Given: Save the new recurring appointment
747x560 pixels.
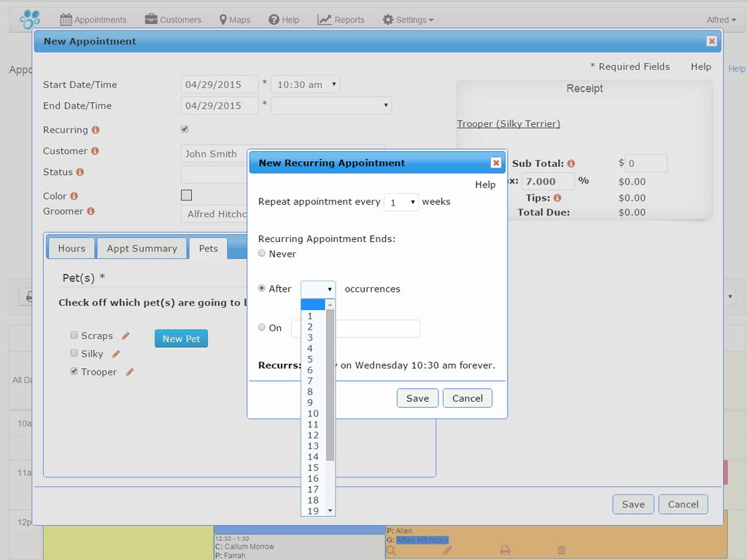Looking at the screenshot, I should [x=417, y=398].
